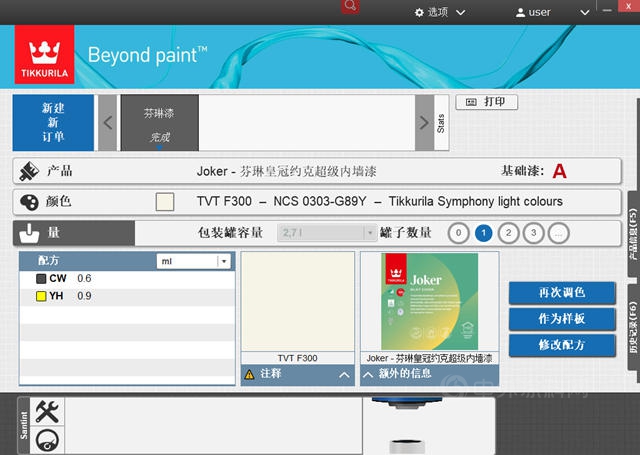Select can count 2

click(x=509, y=233)
